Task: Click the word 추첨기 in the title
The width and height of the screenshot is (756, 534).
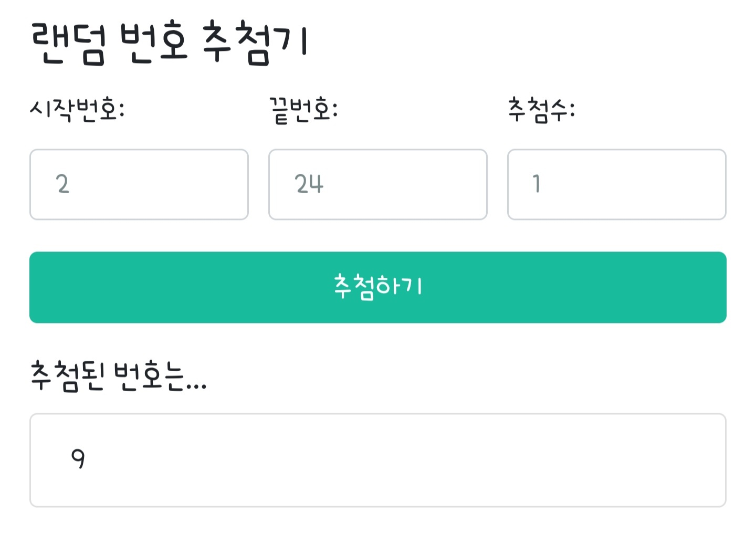Action: [255, 43]
